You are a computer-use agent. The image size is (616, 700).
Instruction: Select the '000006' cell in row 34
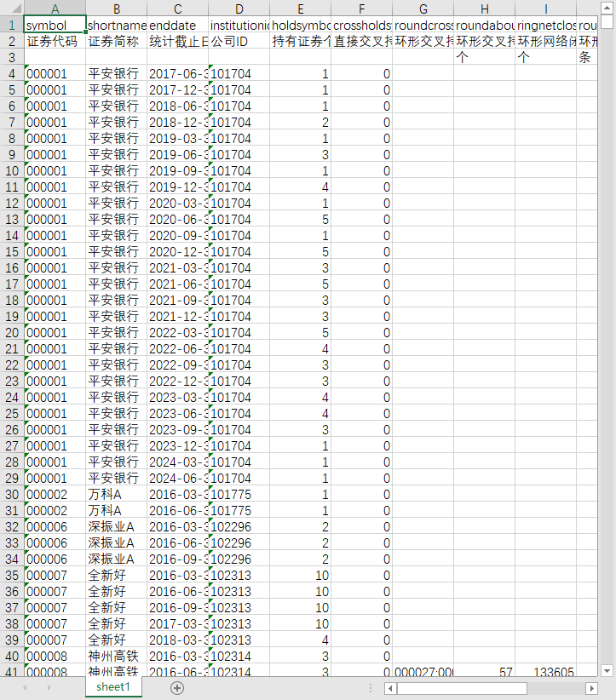[x=55, y=559]
